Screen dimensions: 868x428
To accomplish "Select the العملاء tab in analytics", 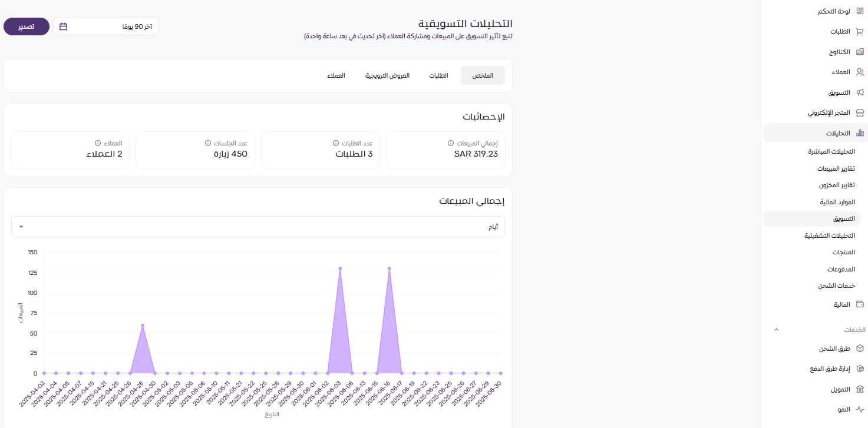I will tap(336, 76).
